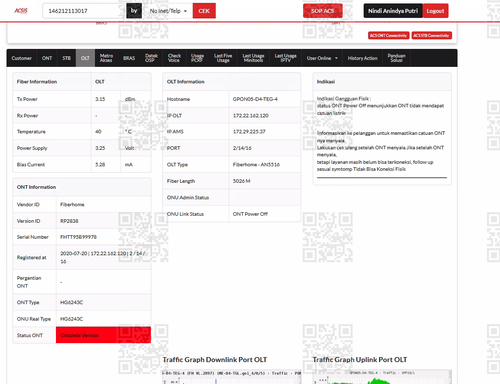Open the Metro Akses tab
The image size is (500, 384).
(x=106, y=58)
